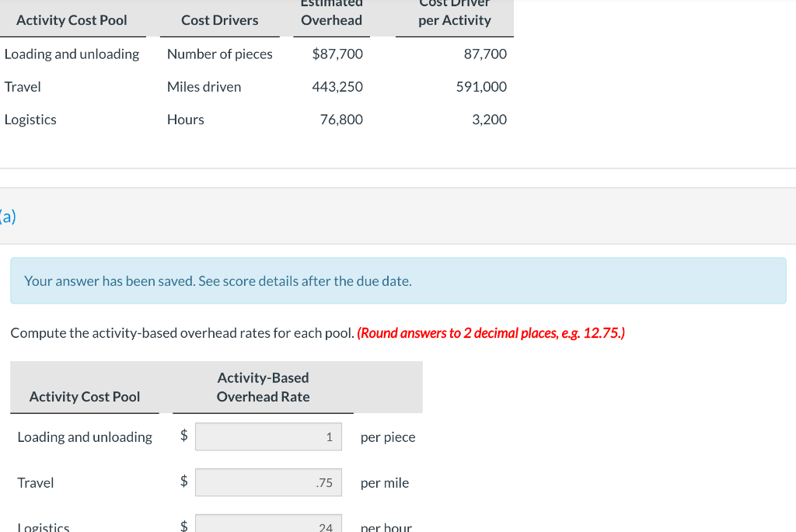Click the 3,200 value for Logistics
This screenshot has width=796, height=532.
coord(490,119)
